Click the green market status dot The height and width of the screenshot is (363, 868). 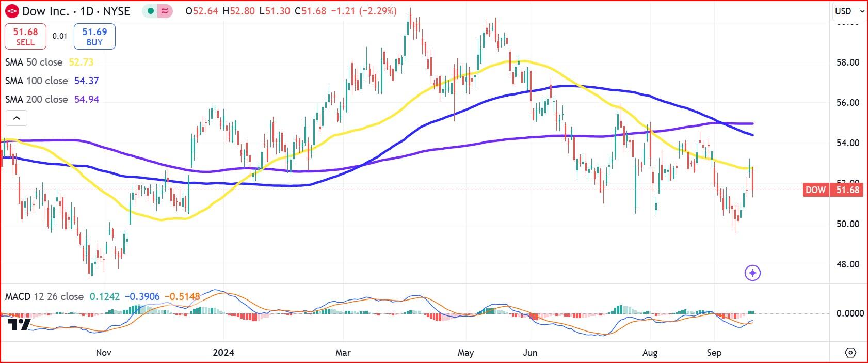pyautogui.click(x=150, y=11)
